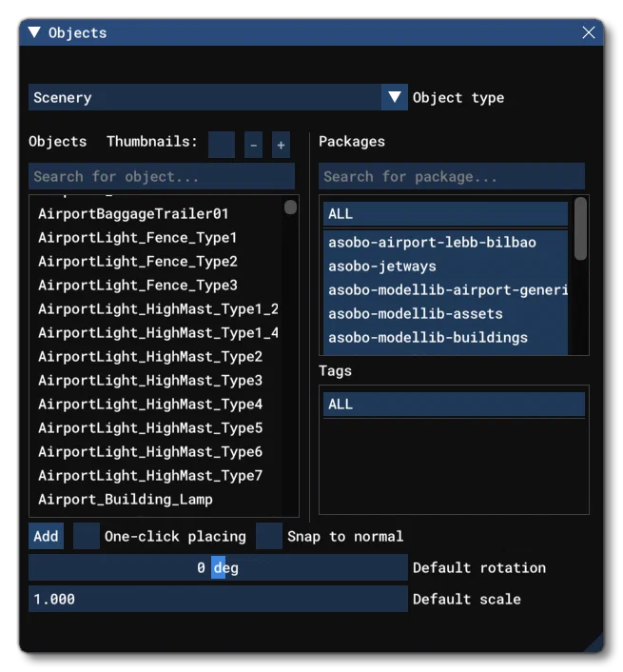Toggle the Thumbnails checkbox

coord(222,145)
